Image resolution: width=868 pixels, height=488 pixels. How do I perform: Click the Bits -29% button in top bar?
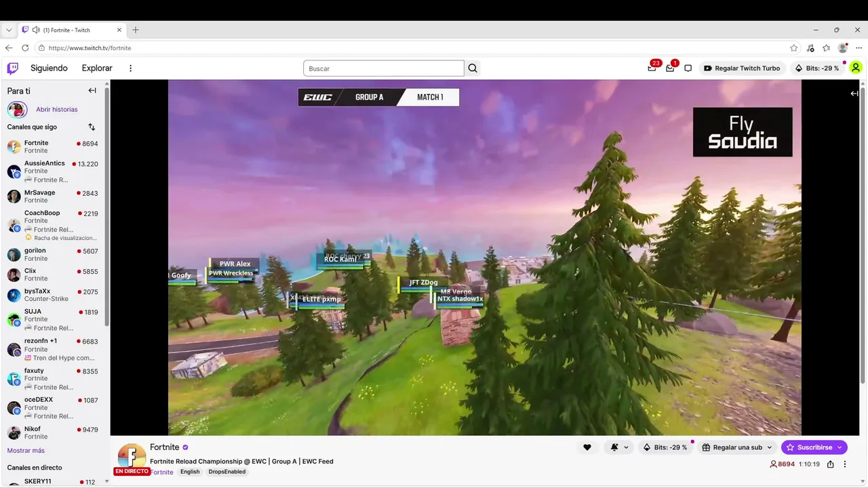coord(817,68)
